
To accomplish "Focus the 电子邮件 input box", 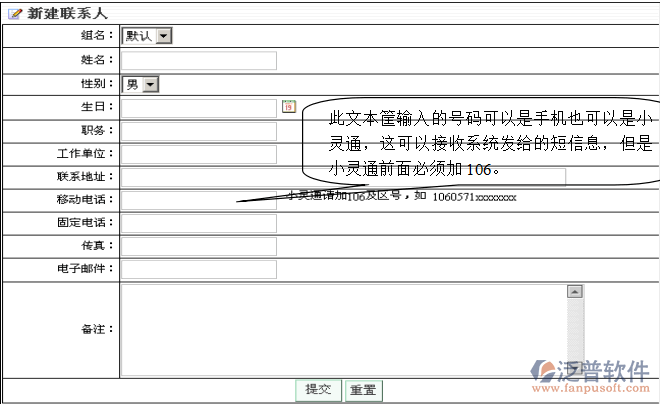I will pyautogui.click(x=198, y=269).
